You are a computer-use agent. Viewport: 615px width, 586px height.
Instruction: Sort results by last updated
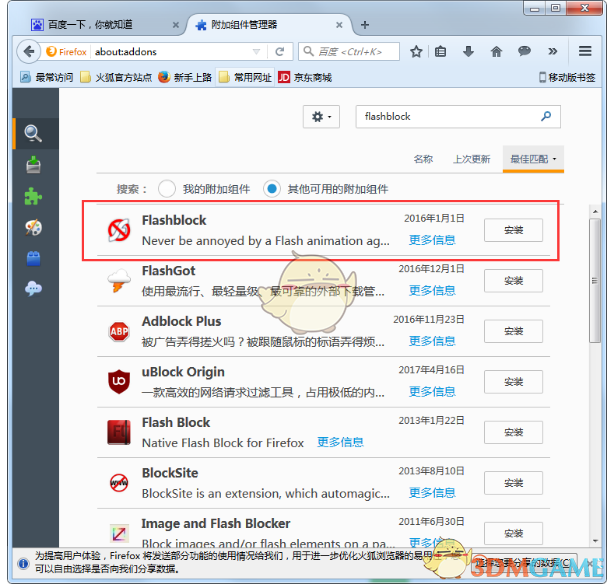click(471, 159)
